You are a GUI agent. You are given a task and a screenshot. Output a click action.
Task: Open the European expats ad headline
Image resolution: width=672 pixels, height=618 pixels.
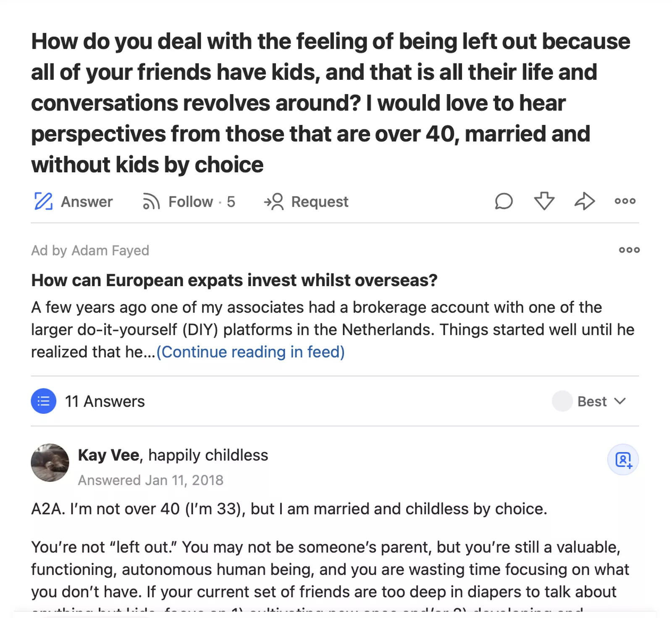pyautogui.click(x=234, y=280)
